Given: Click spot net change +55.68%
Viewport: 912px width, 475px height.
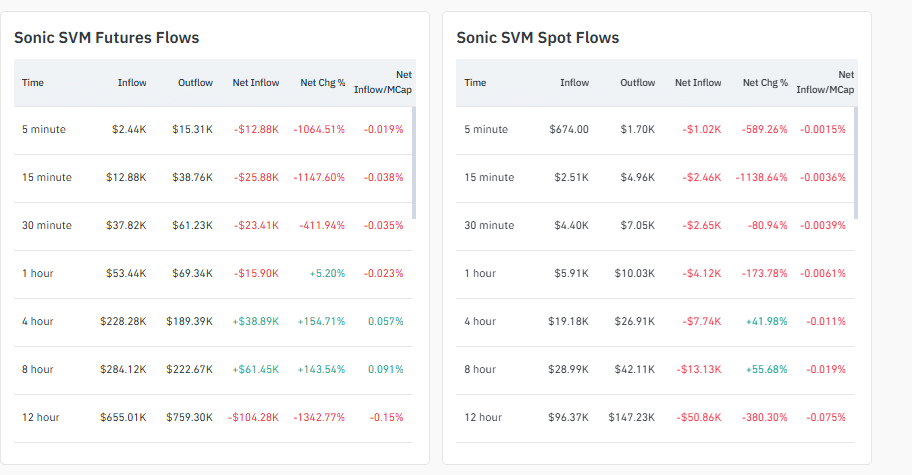Looking at the screenshot, I should pos(767,369).
